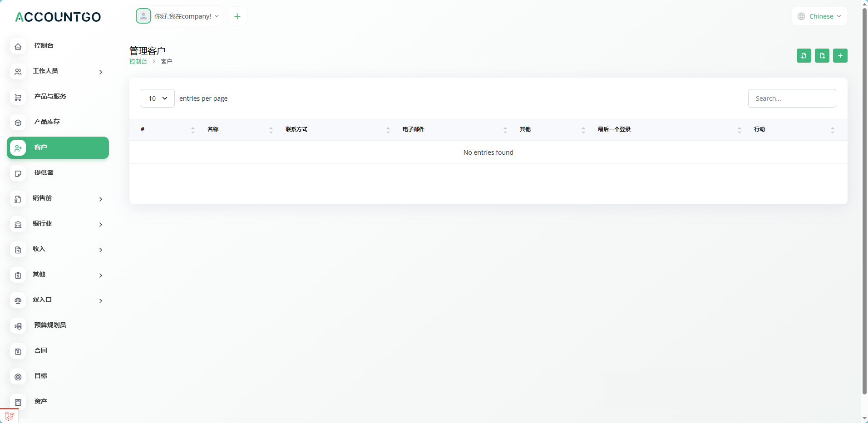Open the entries per page dropdown
This screenshot has width=868, height=423.
pos(158,98)
